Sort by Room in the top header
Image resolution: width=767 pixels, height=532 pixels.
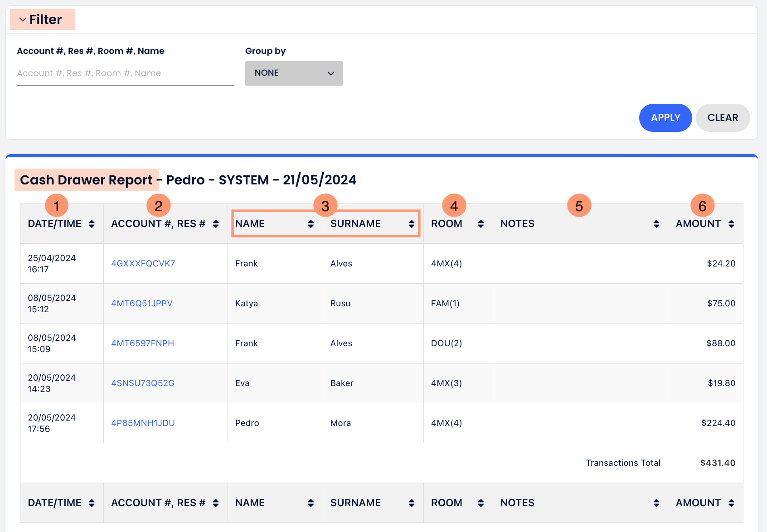pos(481,224)
